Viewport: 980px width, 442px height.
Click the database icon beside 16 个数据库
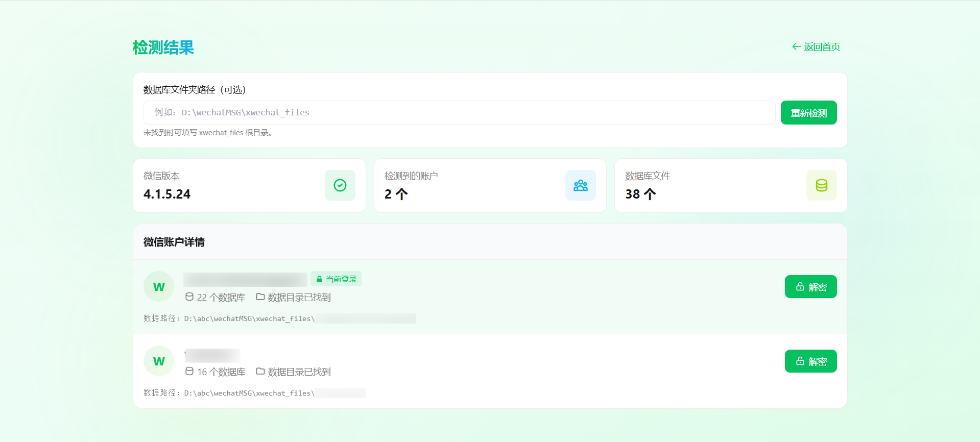click(x=189, y=372)
